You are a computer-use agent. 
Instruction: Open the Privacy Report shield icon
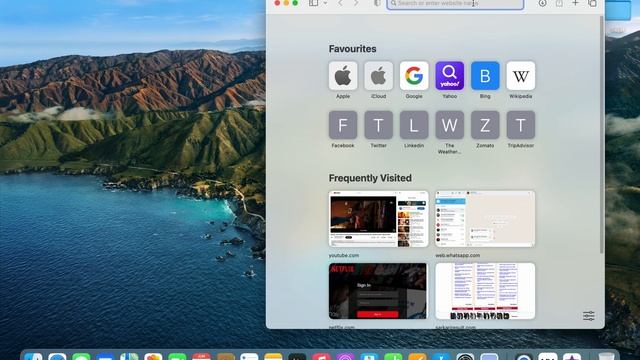(377, 3)
